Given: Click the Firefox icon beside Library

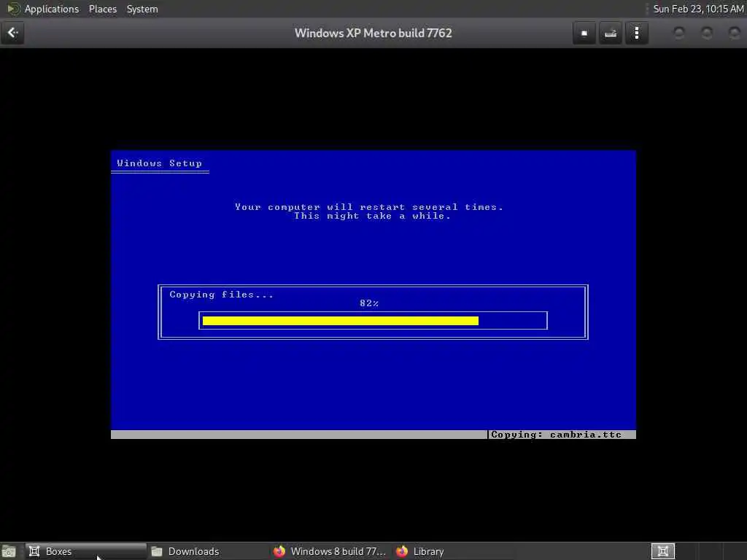Looking at the screenshot, I should [x=402, y=551].
